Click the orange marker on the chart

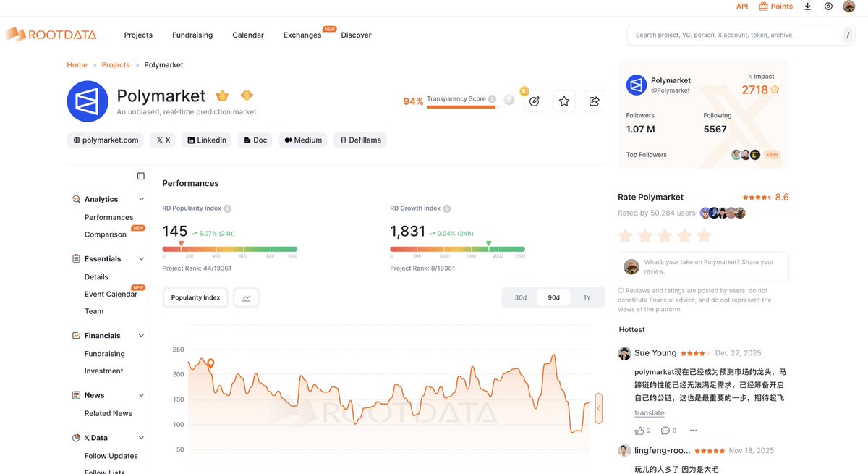[210, 363]
